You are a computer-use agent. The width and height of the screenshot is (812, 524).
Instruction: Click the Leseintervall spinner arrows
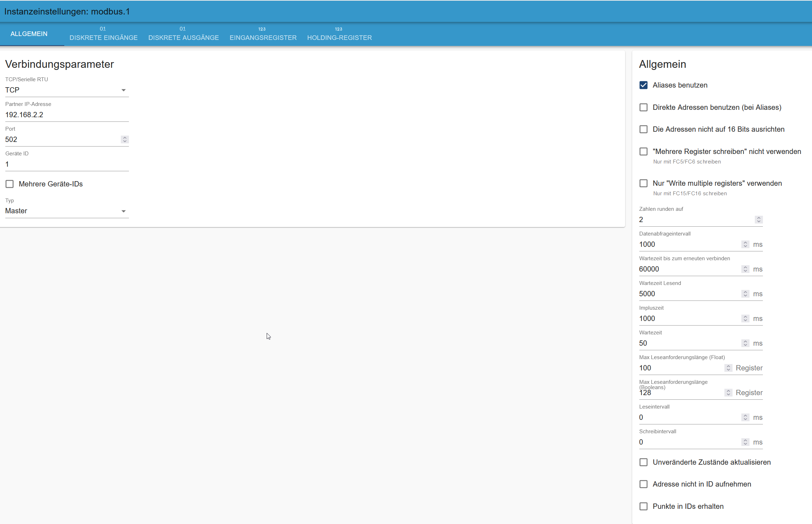745,417
